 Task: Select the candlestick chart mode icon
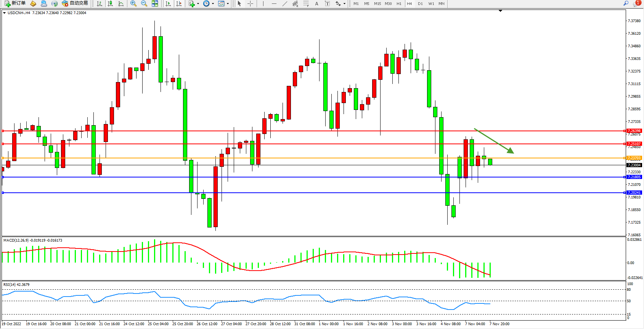(x=110, y=3)
